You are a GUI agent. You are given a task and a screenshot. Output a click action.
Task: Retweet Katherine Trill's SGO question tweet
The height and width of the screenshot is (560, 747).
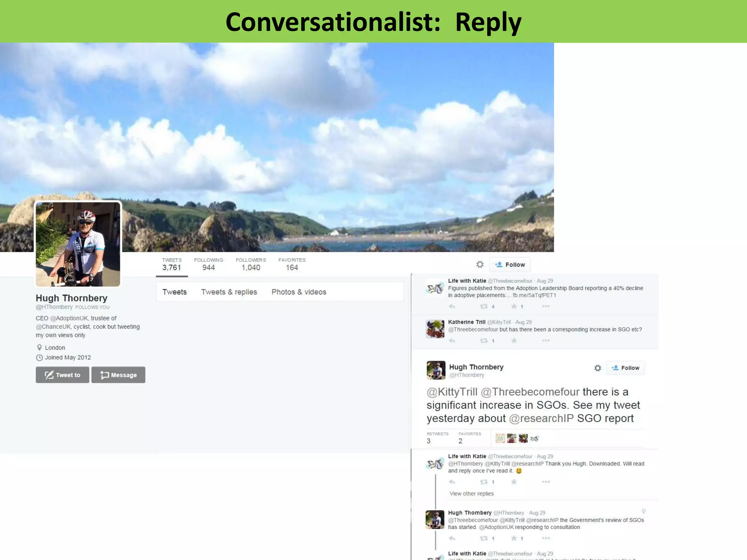coord(484,341)
